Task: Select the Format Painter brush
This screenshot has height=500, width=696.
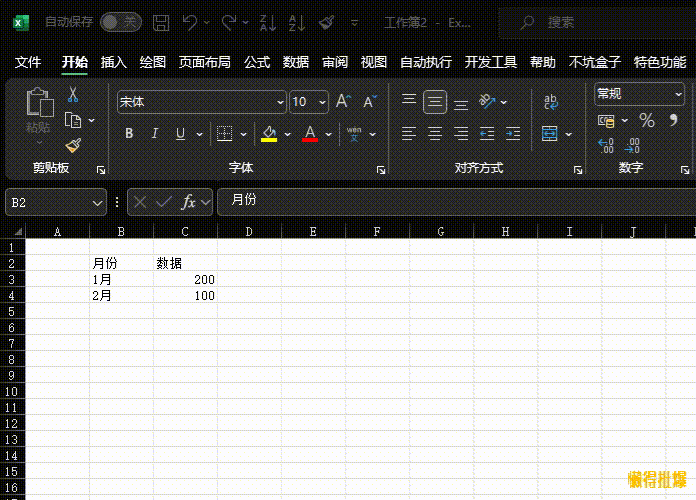Action: 72,145
